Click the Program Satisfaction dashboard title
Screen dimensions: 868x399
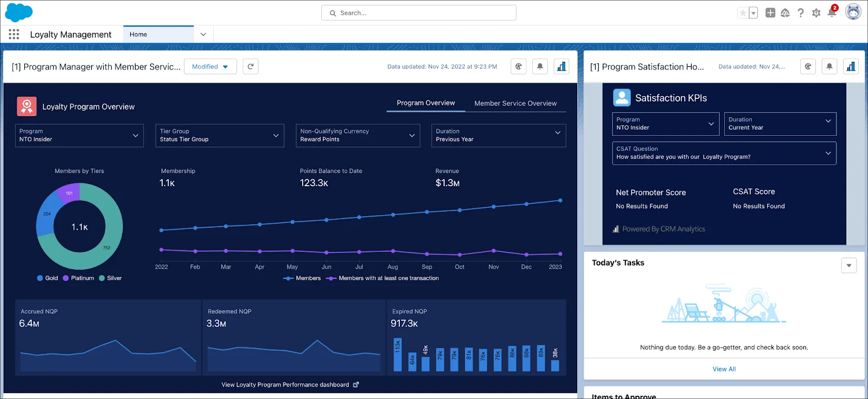647,67
